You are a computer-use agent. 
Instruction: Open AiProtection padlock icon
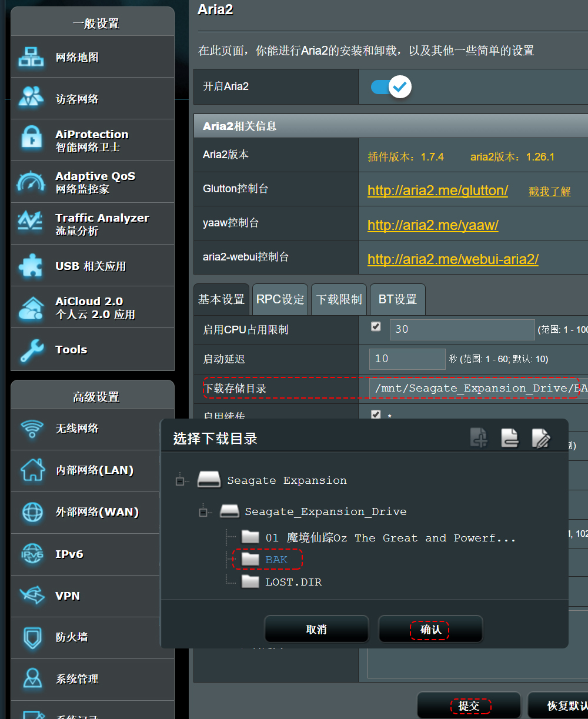click(31, 140)
